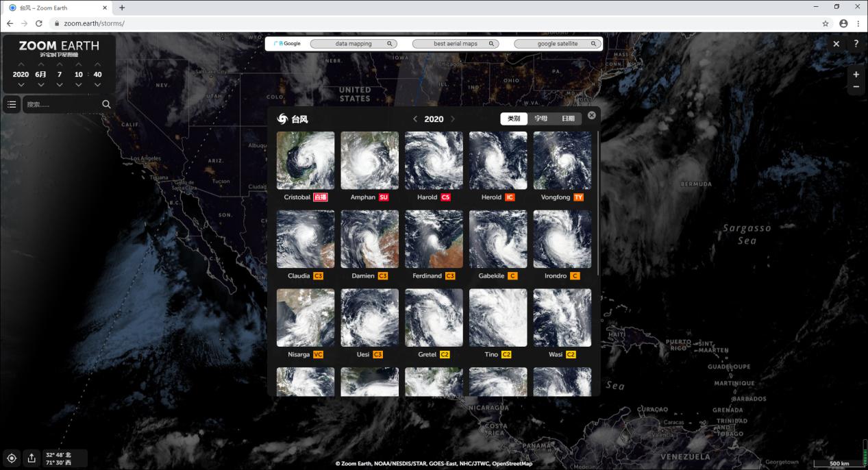The height and width of the screenshot is (470, 868).
Task: Select the 类别 sort tab
Action: tap(514, 119)
